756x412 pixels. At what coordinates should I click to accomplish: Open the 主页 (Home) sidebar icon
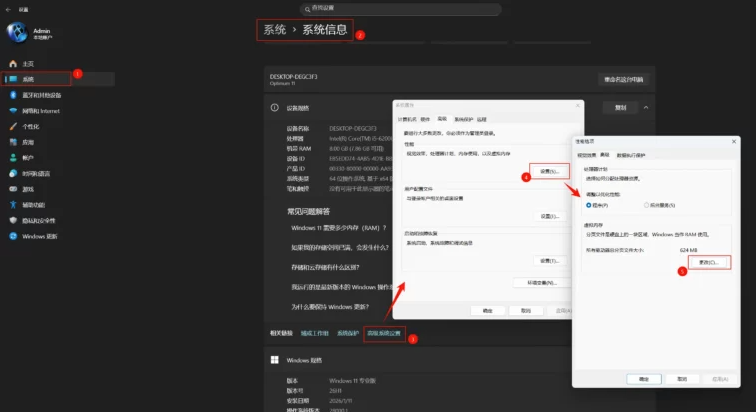[x=13, y=63]
